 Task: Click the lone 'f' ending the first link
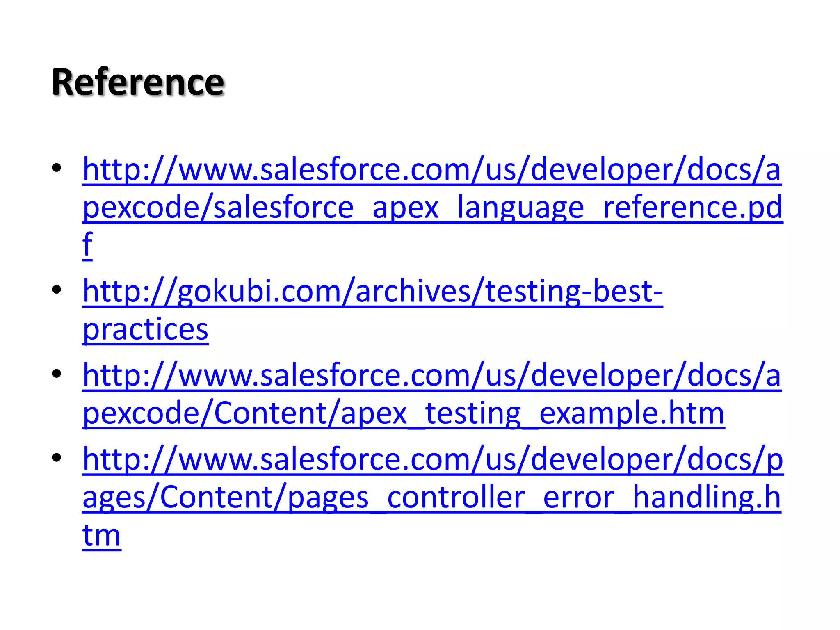tap(87, 245)
